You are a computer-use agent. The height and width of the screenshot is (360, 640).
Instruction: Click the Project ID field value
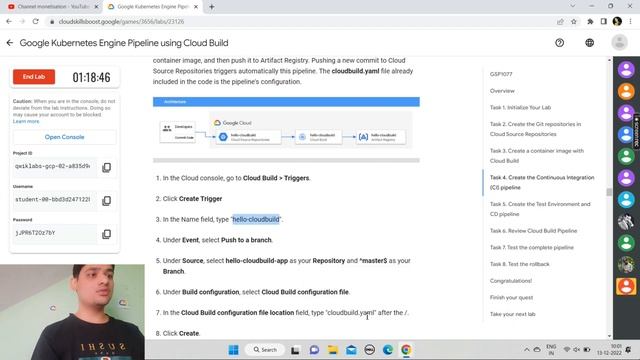click(55, 167)
